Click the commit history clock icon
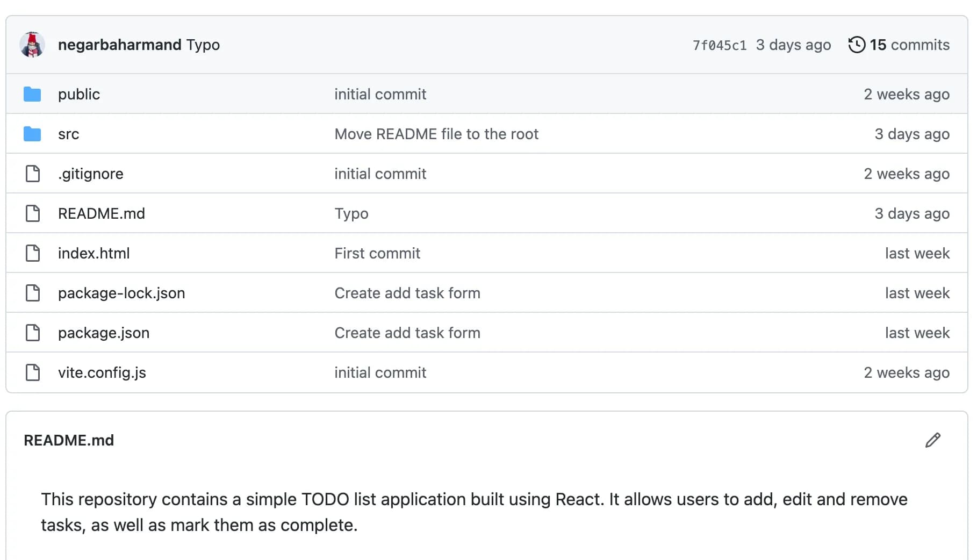 [x=856, y=45]
